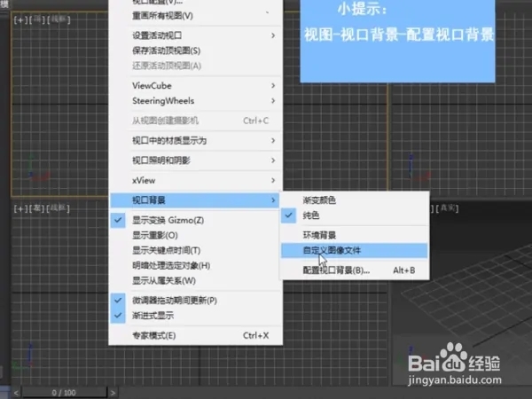Select 渐变颜色 background option

pos(354,200)
